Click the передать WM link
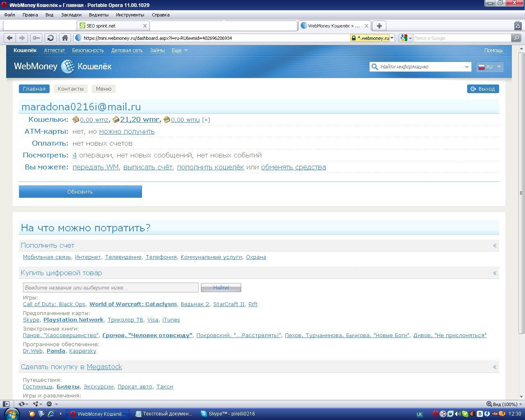 [x=96, y=167]
